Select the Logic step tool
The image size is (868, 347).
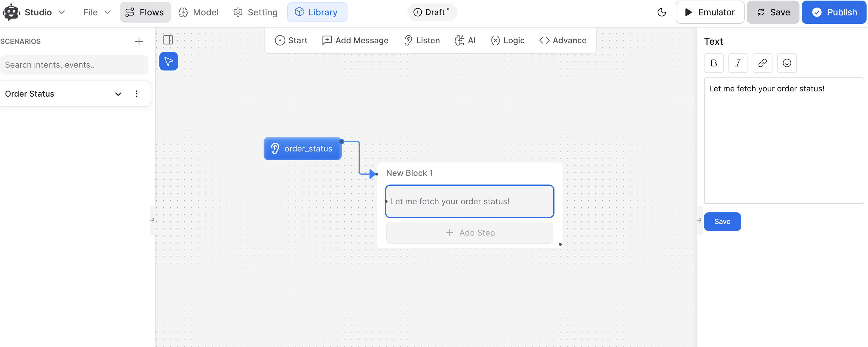[507, 40]
